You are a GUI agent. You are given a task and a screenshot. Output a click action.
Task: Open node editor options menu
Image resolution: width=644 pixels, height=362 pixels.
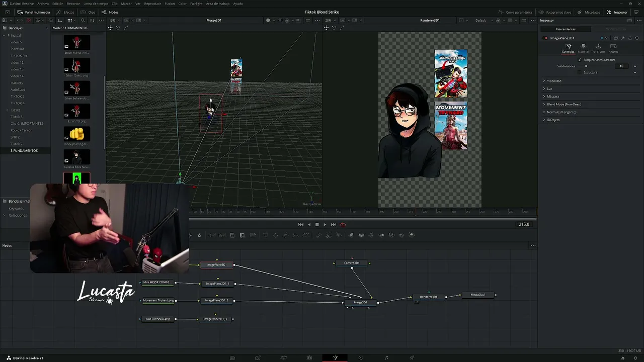(x=533, y=245)
